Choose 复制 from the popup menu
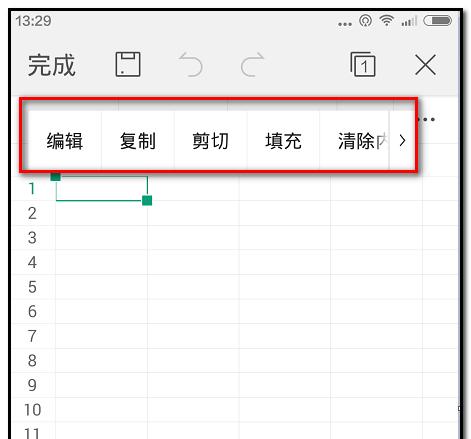The image size is (471, 439). point(138,141)
